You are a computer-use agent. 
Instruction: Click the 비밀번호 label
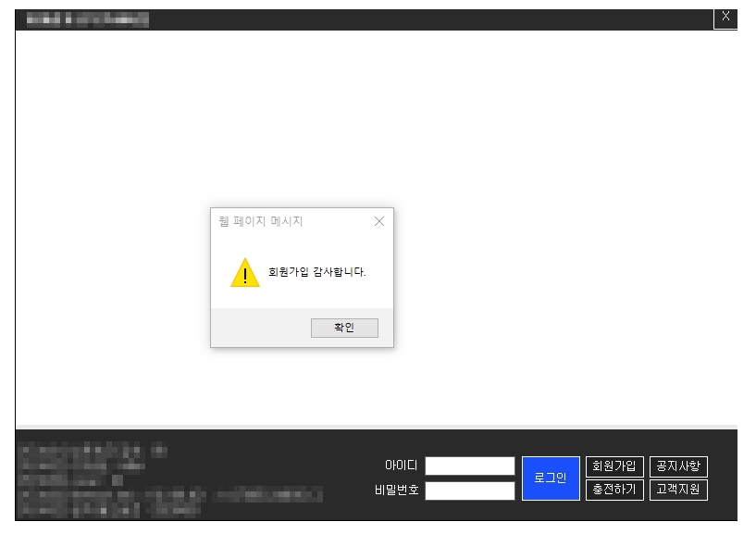[x=396, y=491]
